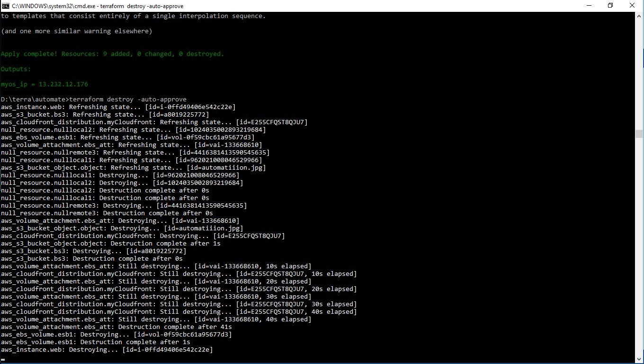Click the command 'terraform destroy -auto-approve' at the prompt
Image resolution: width=644 pixels, height=364 pixels.
(128, 100)
